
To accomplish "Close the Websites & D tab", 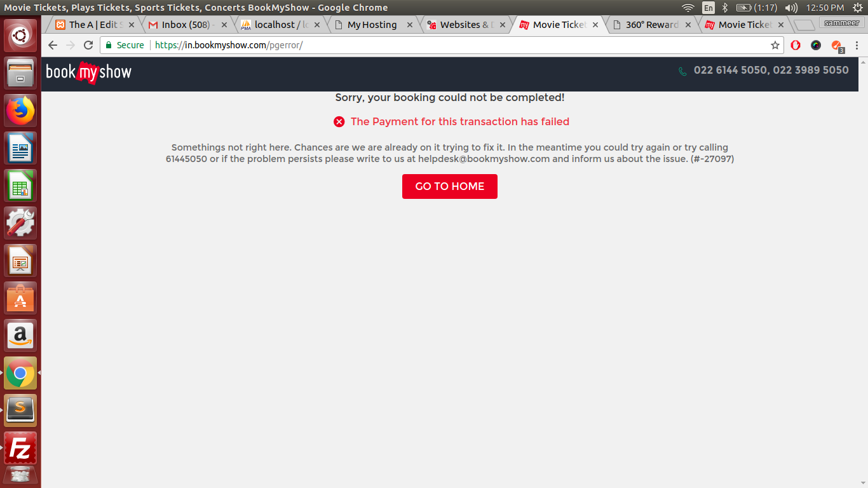I will (x=503, y=25).
